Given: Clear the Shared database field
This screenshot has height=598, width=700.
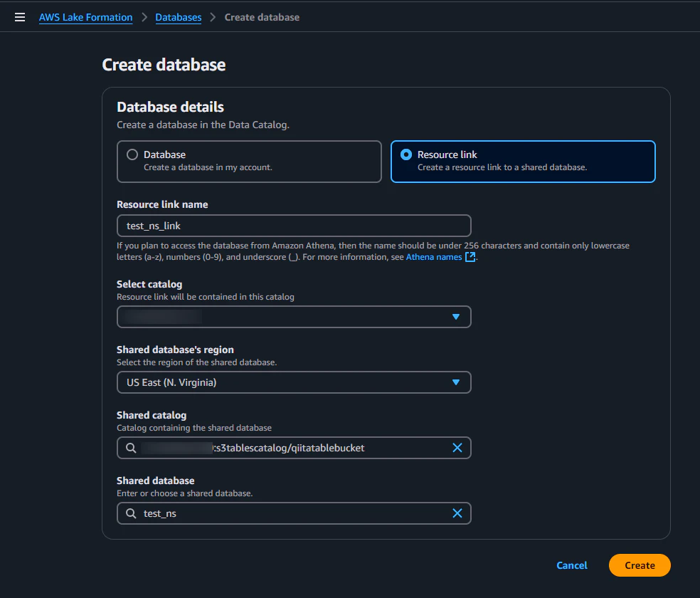Looking at the screenshot, I should (457, 513).
